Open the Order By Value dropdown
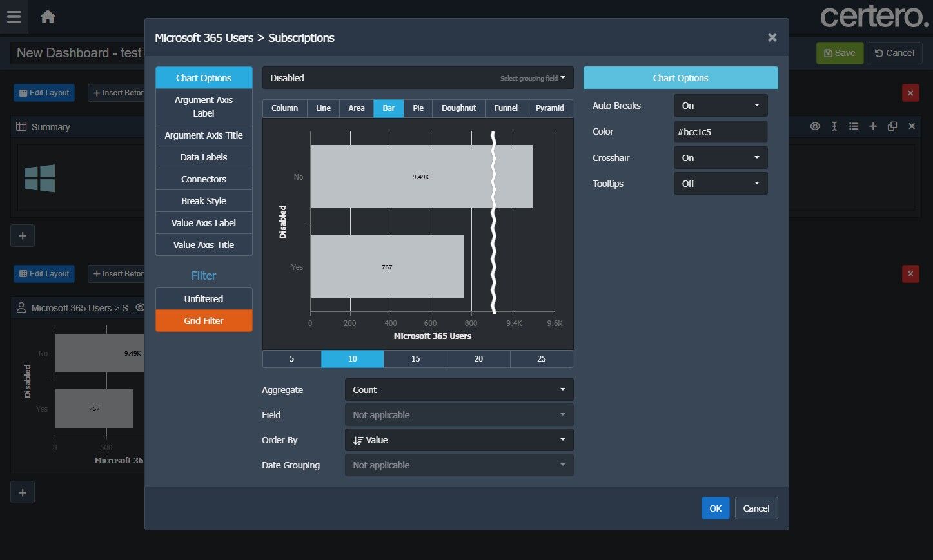 [x=458, y=440]
